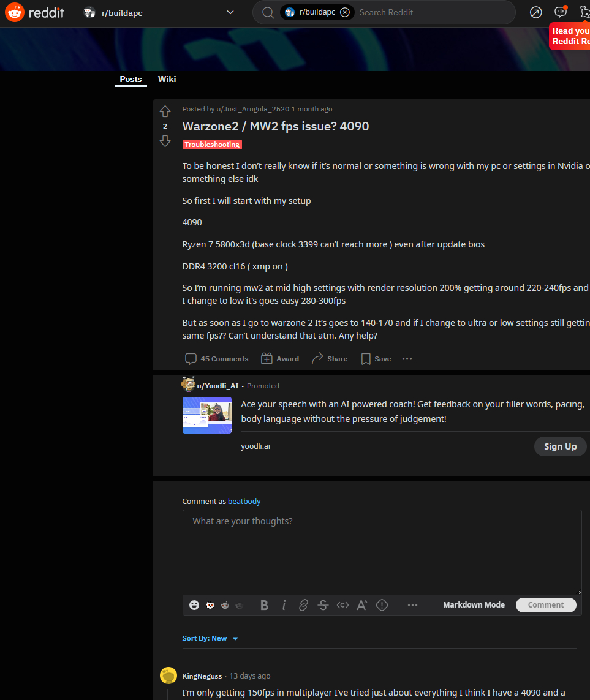Switch to Markdown Mode
This screenshot has height=700, width=590.
(474, 605)
